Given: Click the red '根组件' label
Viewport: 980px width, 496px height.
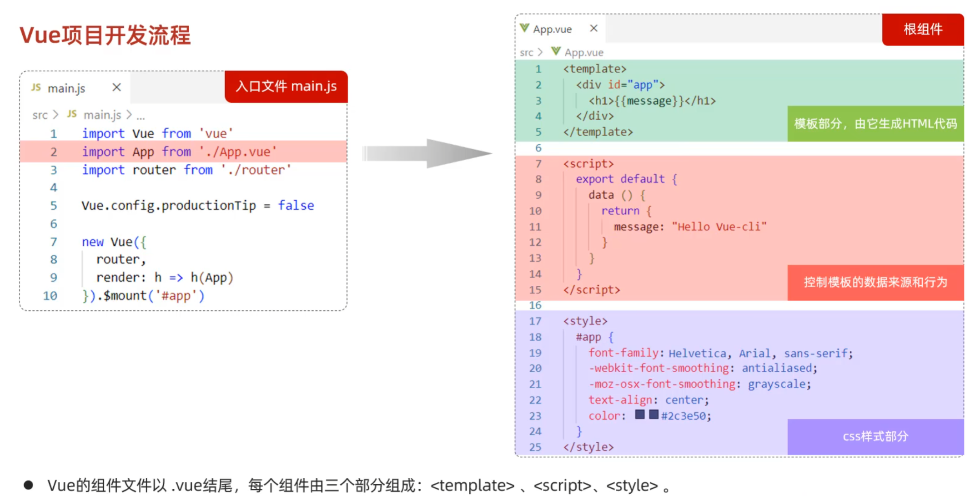Looking at the screenshot, I should 923,30.
